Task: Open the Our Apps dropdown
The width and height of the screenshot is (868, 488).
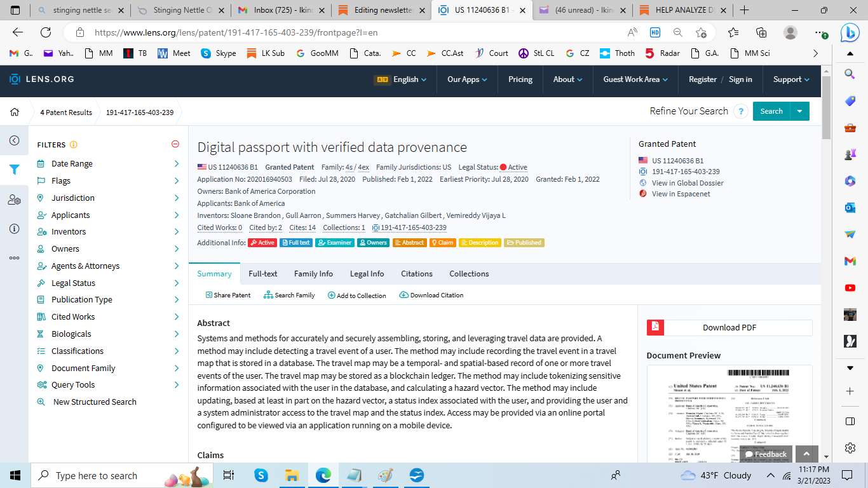Action: pyautogui.click(x=467, y=79)
